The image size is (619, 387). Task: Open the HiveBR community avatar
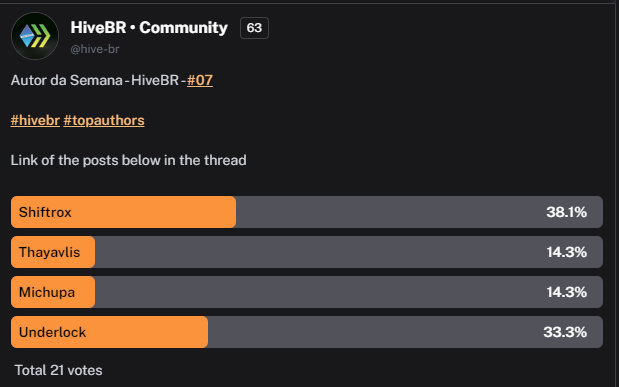click(35, 36)
